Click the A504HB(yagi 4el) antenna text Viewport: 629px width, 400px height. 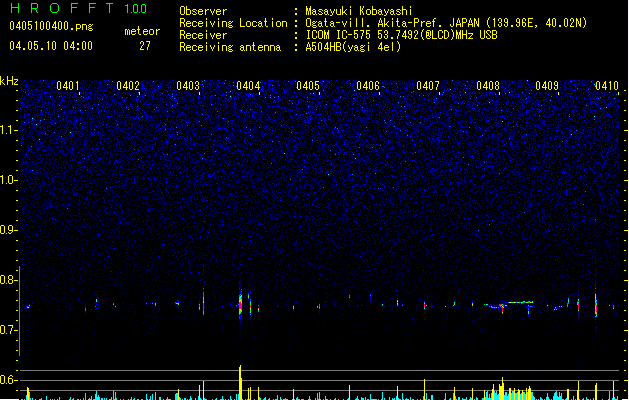(353, 47)
